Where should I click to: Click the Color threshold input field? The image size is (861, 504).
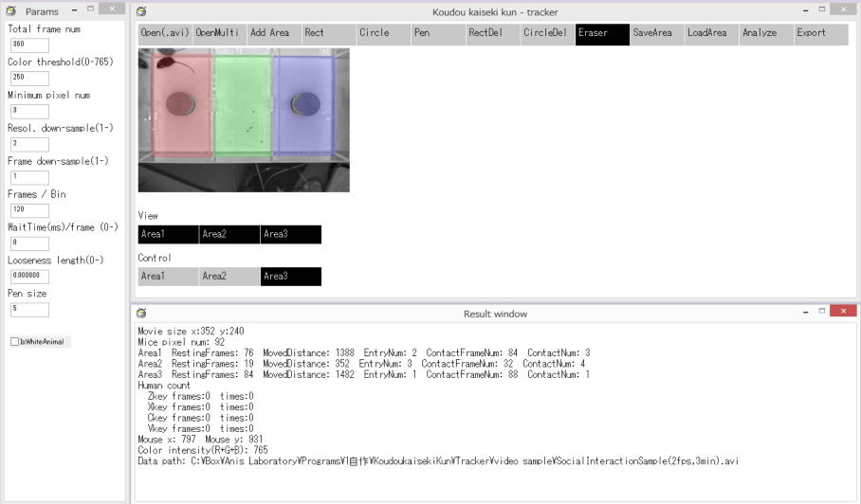pyautogui.click(x=29, y=78)
